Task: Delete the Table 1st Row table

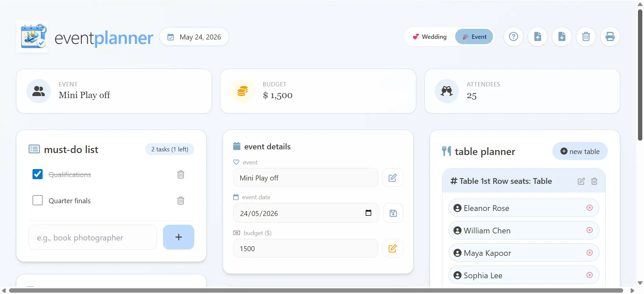Action: tap(594, 181)
